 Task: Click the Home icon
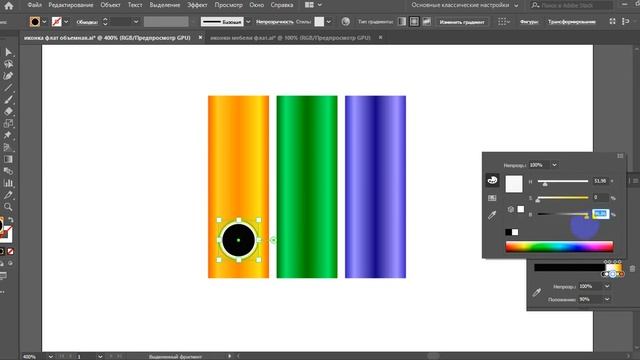click(9, 5)
